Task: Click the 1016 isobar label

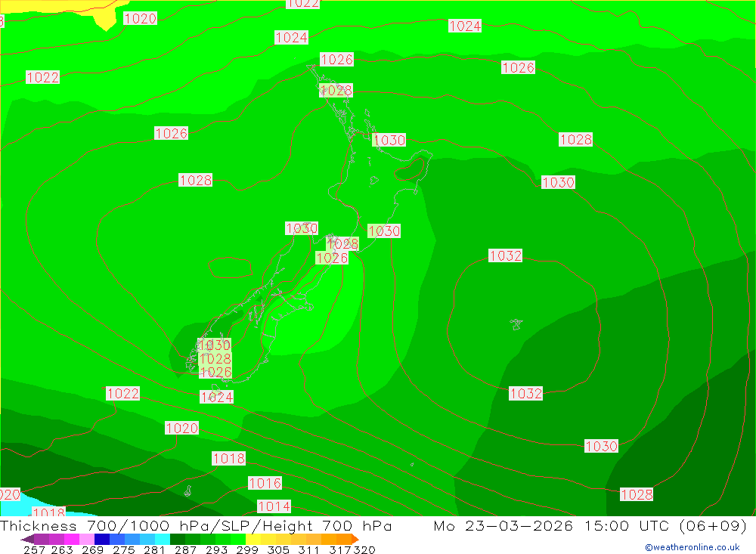Action: tap(265, 483)
